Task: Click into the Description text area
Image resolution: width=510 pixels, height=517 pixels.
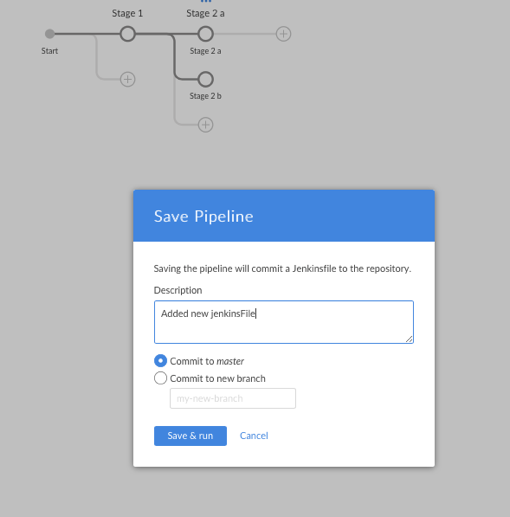Action: click(x=284, y=322)
